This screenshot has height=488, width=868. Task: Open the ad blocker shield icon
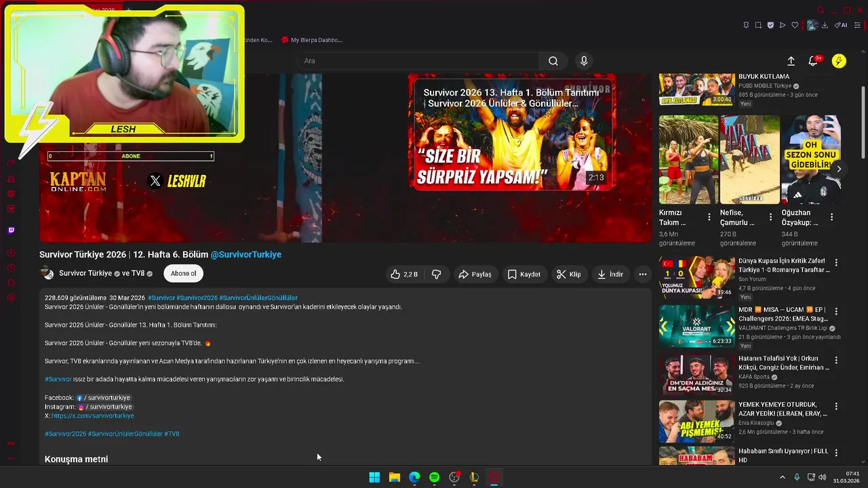[770, 25]
